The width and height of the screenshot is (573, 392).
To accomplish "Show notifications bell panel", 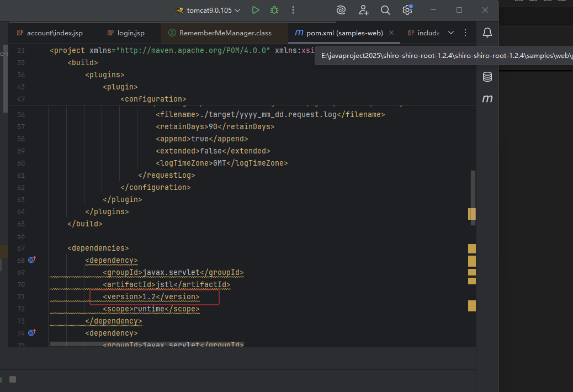I will [487, 33].
